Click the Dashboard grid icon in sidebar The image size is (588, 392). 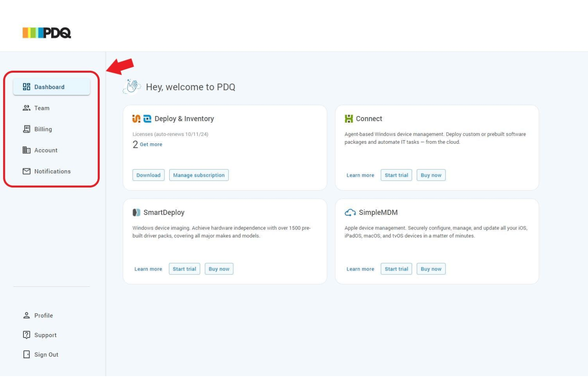pyautogui.click(x=27, y=87)
